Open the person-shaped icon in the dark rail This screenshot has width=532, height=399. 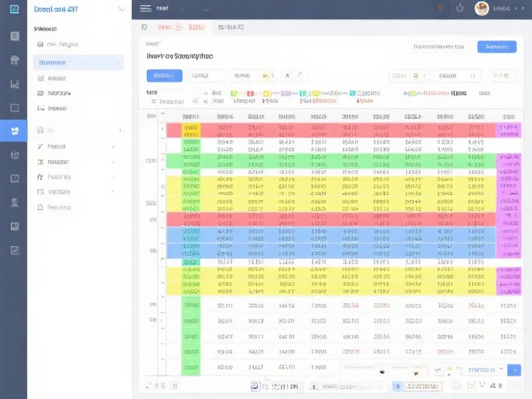[15, 203]
